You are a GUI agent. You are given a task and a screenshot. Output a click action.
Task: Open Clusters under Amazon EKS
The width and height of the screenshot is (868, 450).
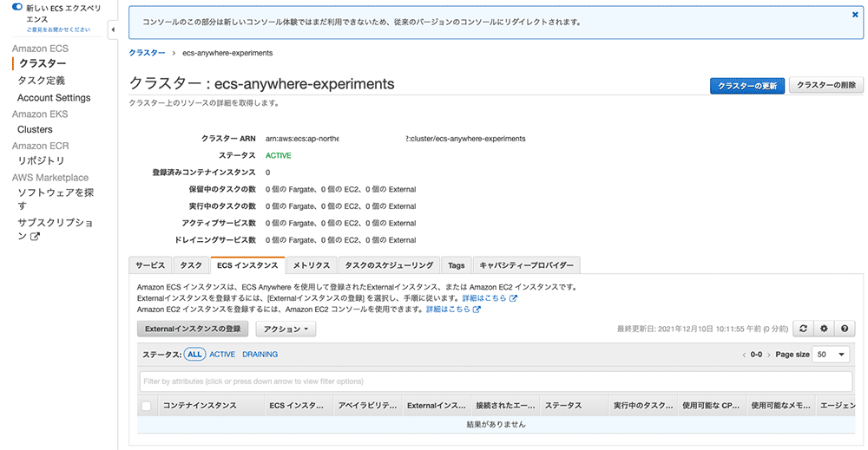coord(35,129)
